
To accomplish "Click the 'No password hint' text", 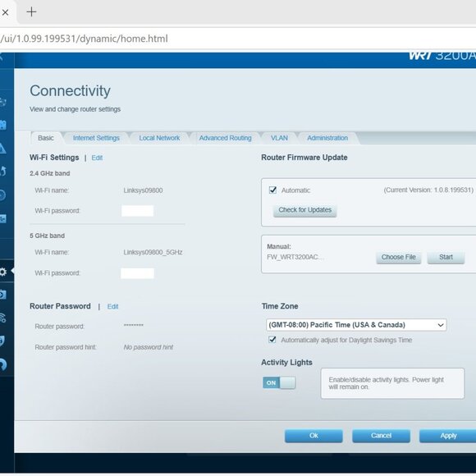I will tap(149, 347).
